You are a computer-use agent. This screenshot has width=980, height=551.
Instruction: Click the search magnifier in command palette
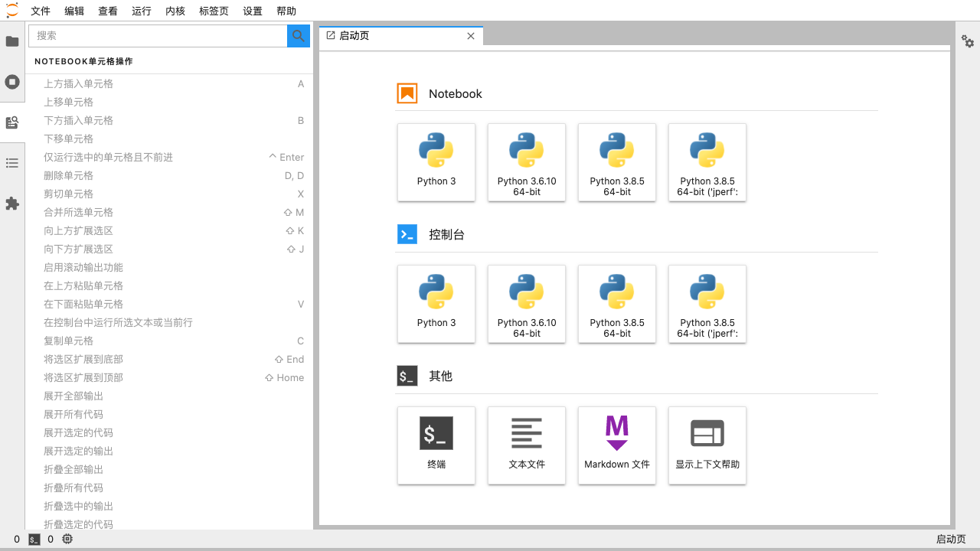pyautogui.click(x=298, y=35)
